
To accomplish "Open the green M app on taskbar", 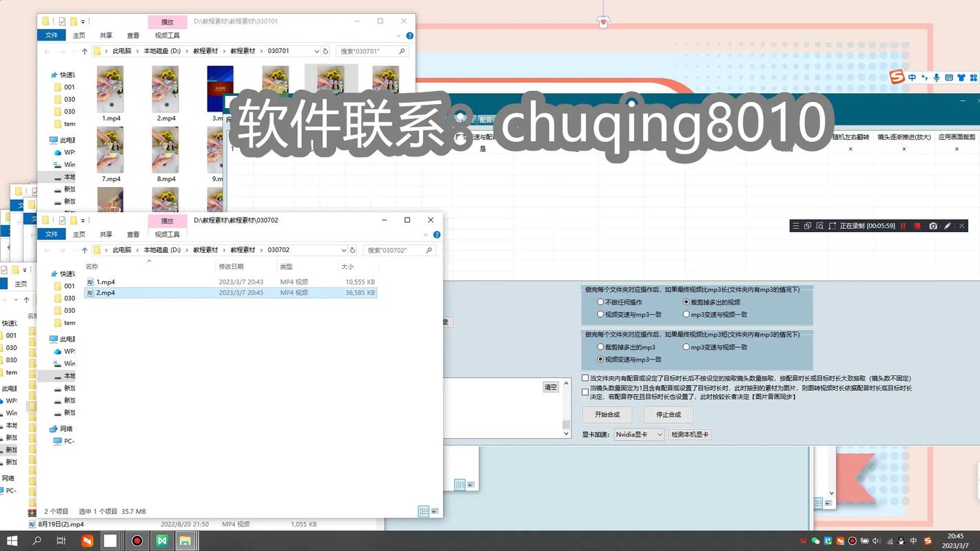I will [x=162, y=541].
